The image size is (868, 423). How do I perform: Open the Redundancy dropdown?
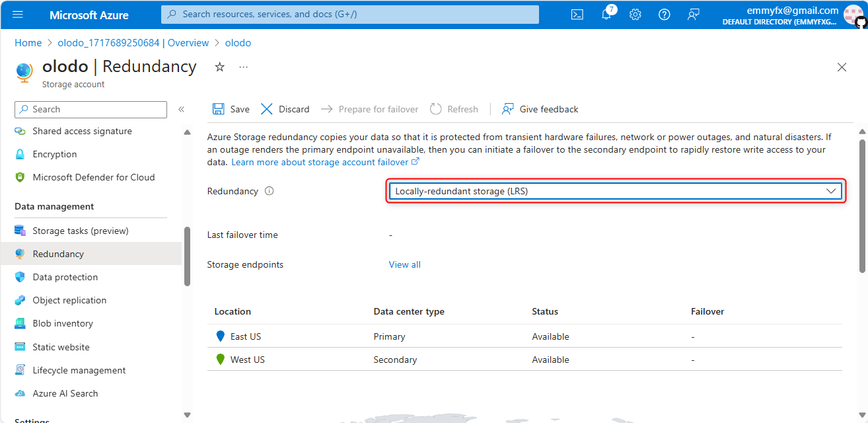coord(616,191)
